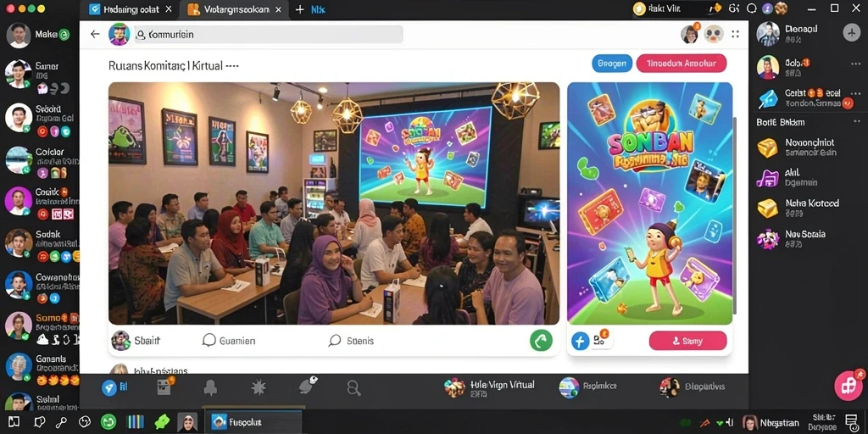Open the notifications icon in taskbar corner
868x434 pixels.
pyautogui.click(x=851, y=422)
